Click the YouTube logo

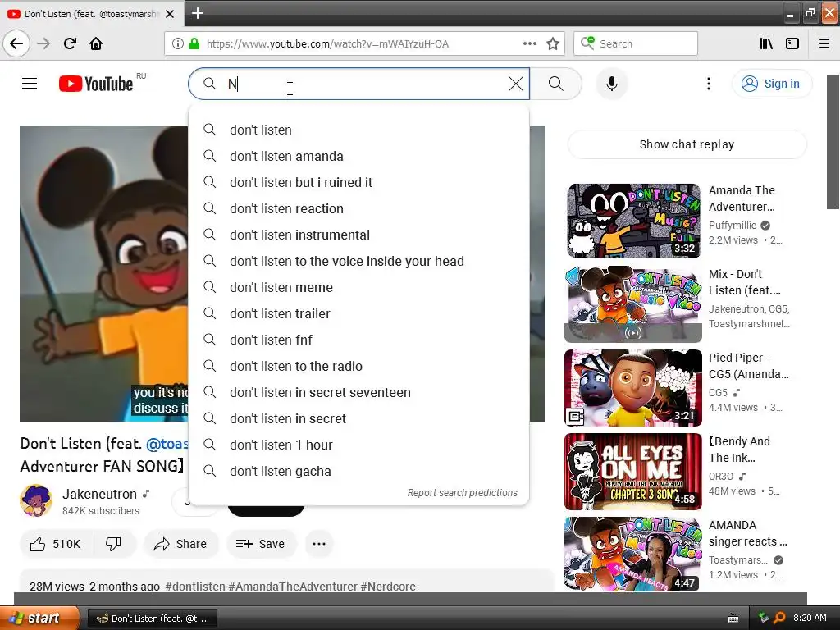[97, 84]
